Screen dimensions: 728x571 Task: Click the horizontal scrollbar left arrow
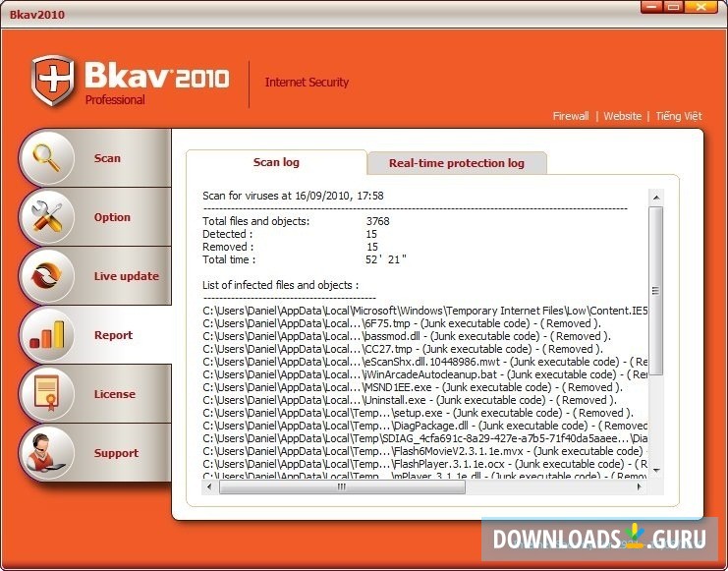pyautogui.click(x=209, y=486)
